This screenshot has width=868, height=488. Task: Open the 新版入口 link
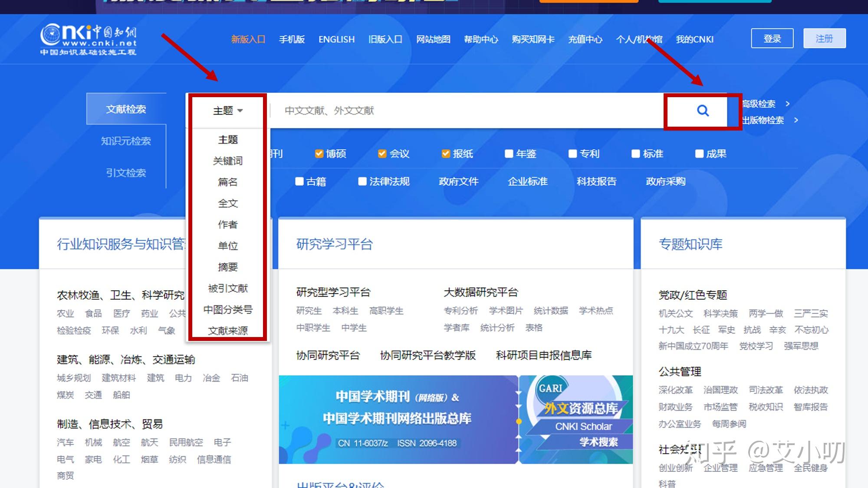click(248, 39)
